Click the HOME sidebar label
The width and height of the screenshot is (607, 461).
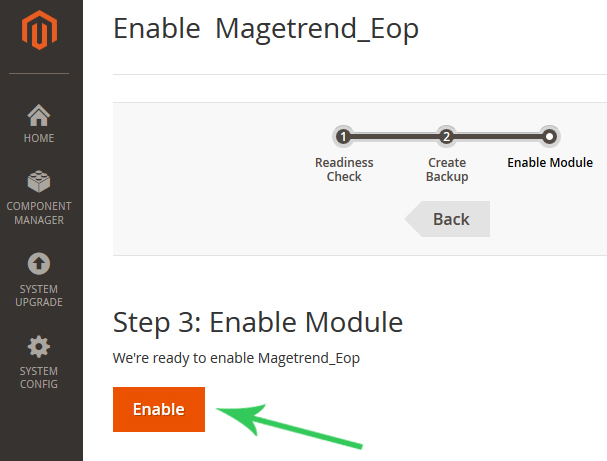coord(39,138)
